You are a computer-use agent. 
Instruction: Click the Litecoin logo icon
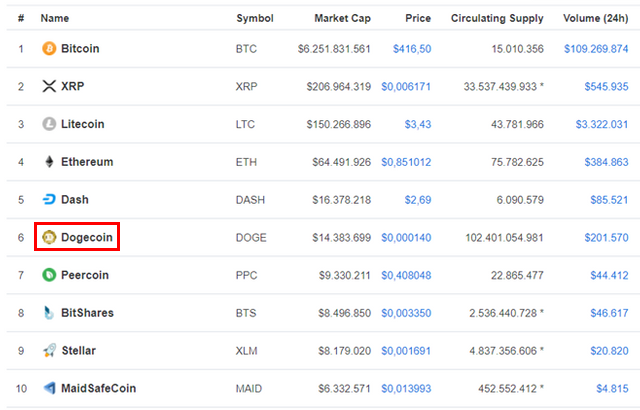tap(49, 124)
